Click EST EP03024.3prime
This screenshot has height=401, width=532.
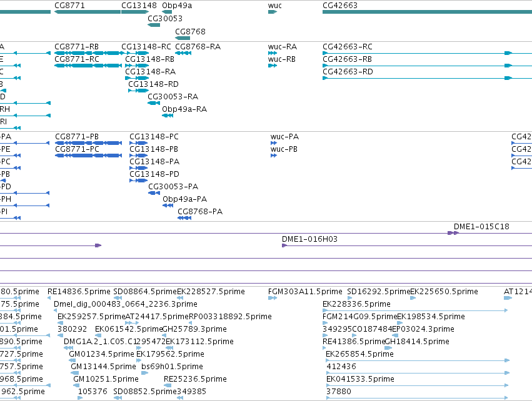tap(423, 329)
